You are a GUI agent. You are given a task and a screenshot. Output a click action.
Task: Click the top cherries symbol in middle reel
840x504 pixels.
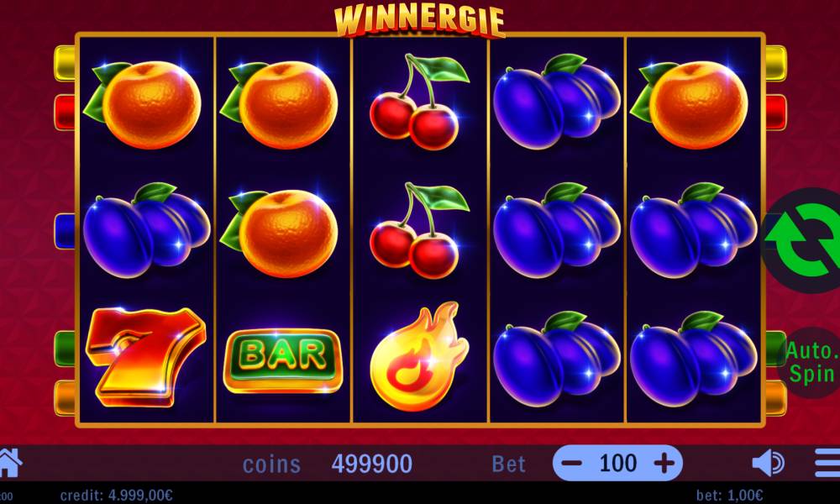pyautogui.click(x=419, y=102)
